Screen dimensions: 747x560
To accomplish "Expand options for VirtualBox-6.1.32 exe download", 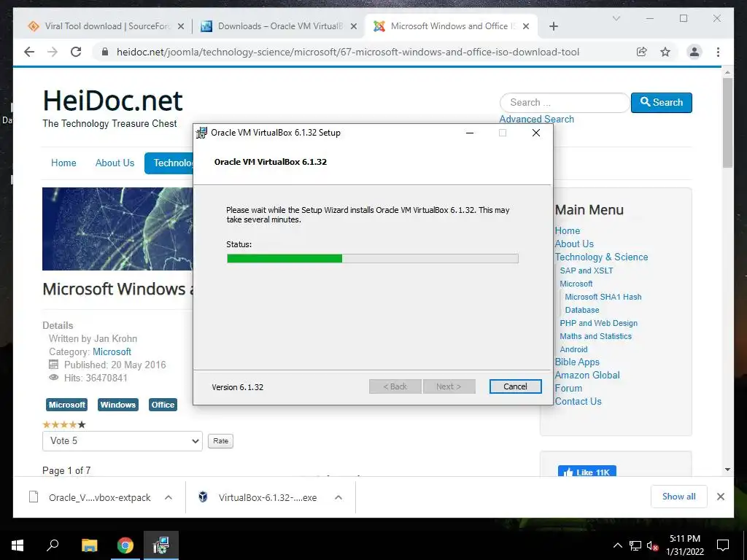I will (x=338, y=497).
